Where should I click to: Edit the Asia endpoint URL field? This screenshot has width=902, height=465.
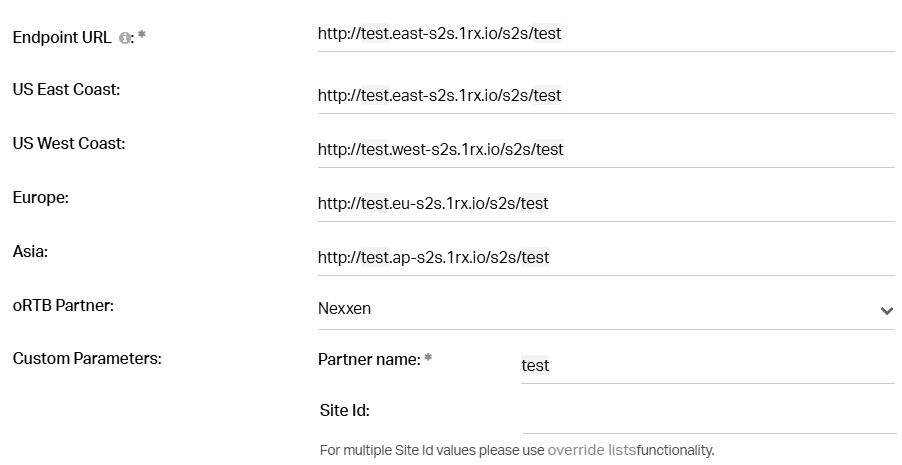tap(605, 258)
